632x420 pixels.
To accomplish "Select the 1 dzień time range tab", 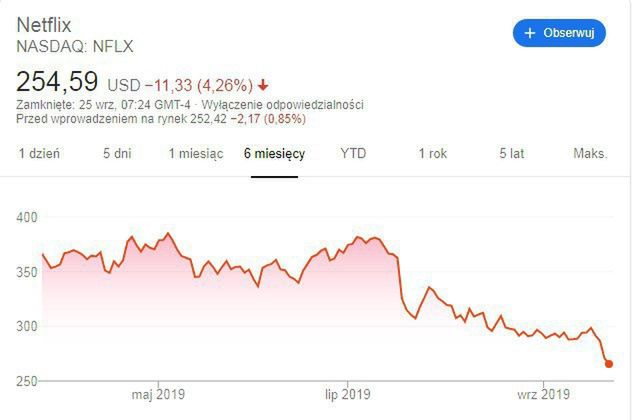I will click(40, 153).
